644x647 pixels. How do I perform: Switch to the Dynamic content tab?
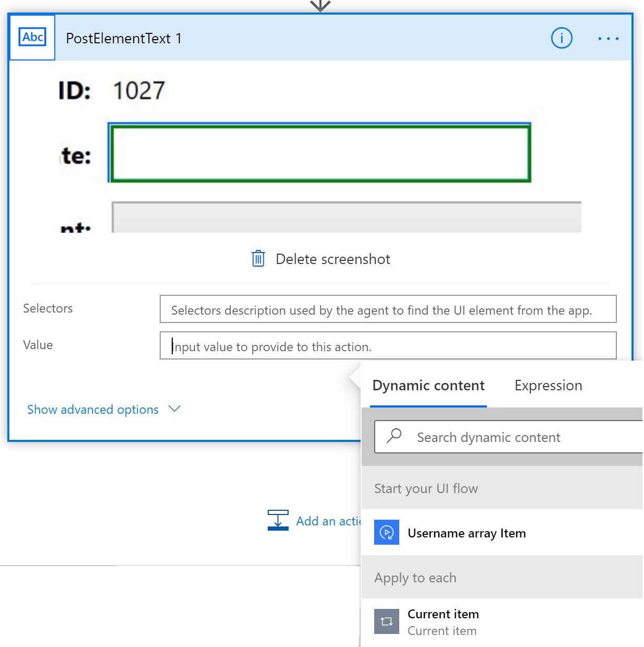428,386
